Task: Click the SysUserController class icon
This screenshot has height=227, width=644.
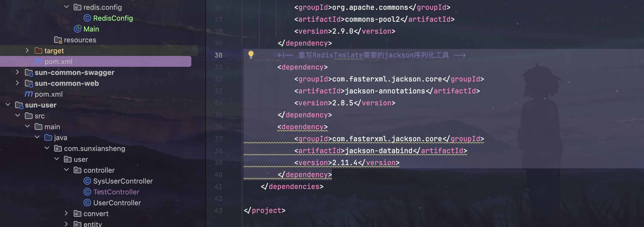Action: click(x=87, y=181)
